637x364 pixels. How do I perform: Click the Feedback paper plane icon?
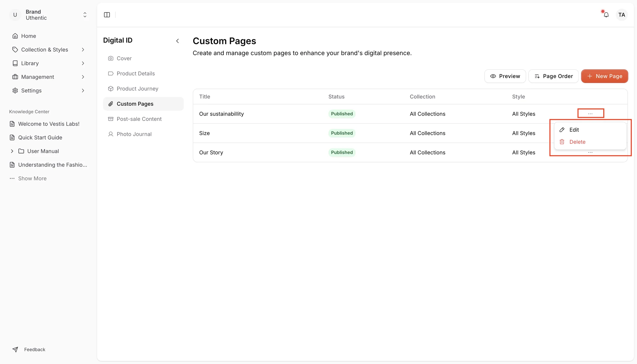pyautogui.click(x=15, y=349)
